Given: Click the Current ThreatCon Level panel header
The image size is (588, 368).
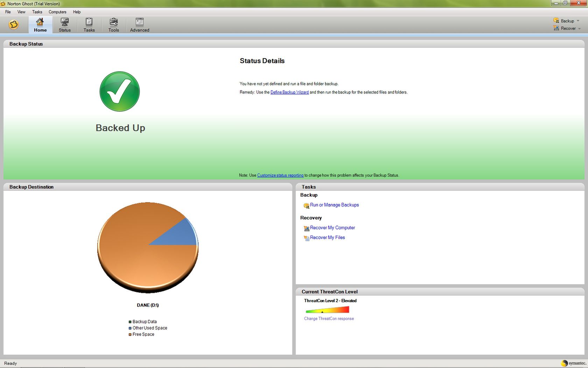Looking at the screenshot, I should coord(440,292).
